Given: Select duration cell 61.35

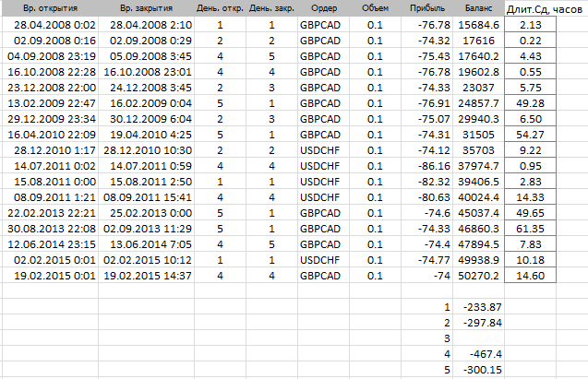Looking at the screenshot, I should (530, 229).
